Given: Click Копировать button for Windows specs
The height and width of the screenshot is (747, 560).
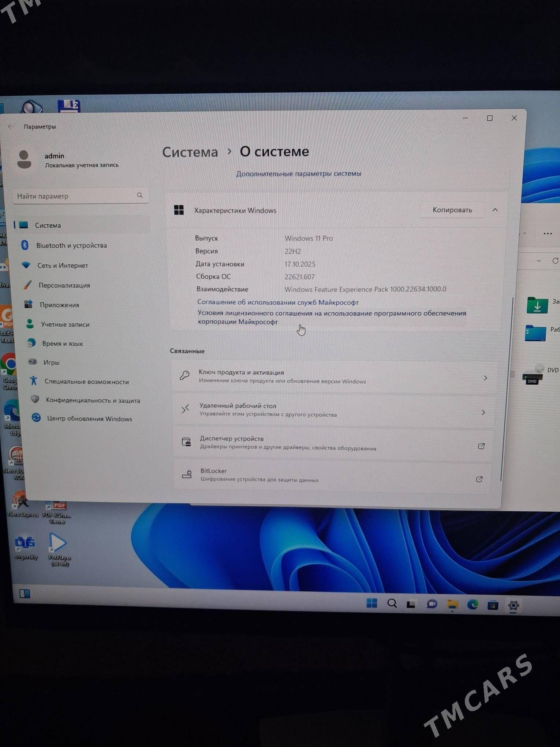Looking at the screenshot, I should pos(452,210).
